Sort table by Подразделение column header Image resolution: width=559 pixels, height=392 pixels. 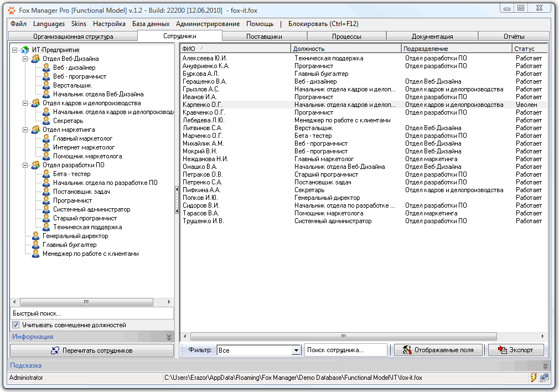456,49
